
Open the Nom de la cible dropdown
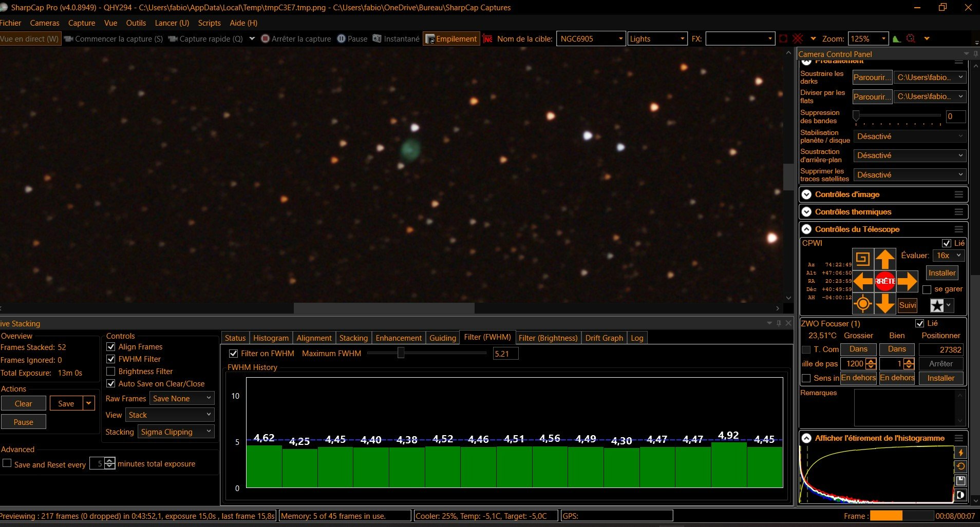click(591, 39)
